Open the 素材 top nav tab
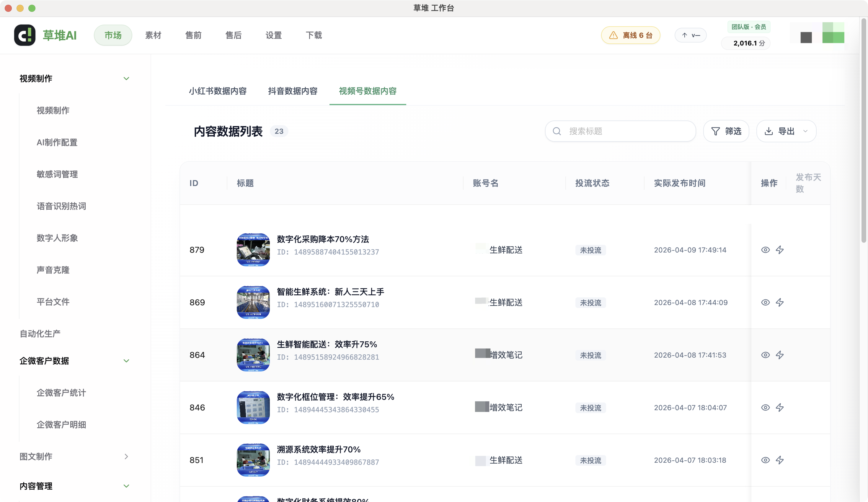Screen dimensions: 868x502 pyautogui.click(x=153, y=35)
